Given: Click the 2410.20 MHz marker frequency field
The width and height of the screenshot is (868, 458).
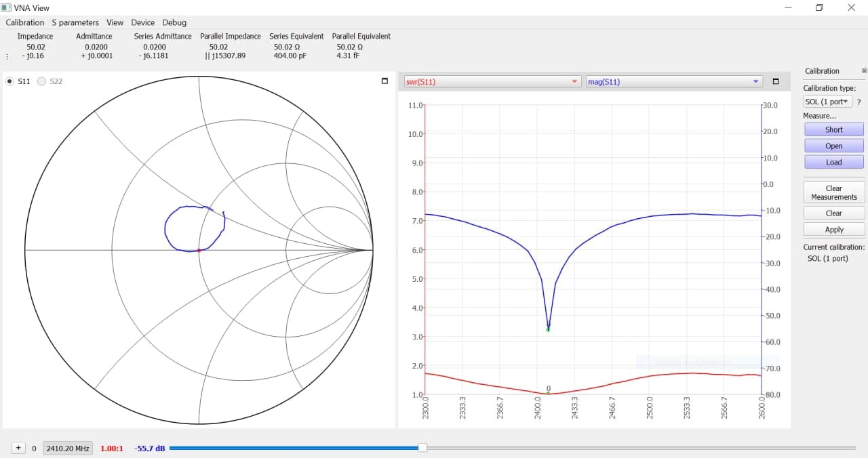Looking at the screenshot, I should pos(68,449).
